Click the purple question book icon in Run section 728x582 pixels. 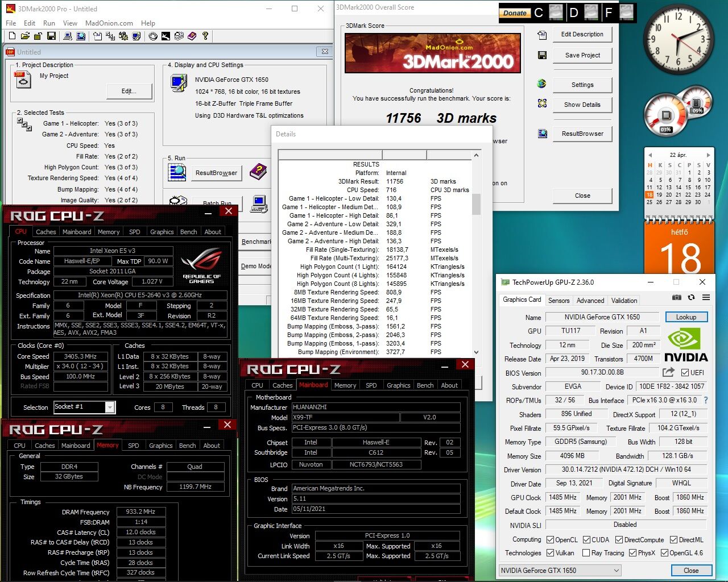point(258,172)
